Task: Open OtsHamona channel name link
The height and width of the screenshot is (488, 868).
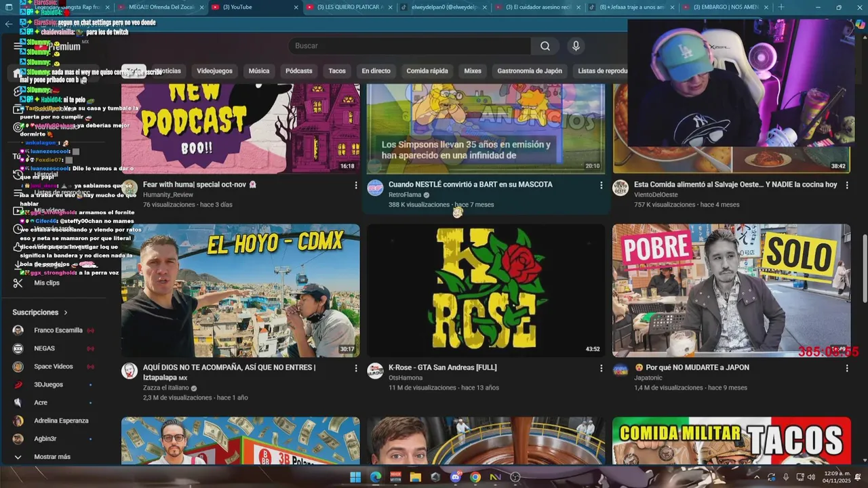Action: [406, 378]
